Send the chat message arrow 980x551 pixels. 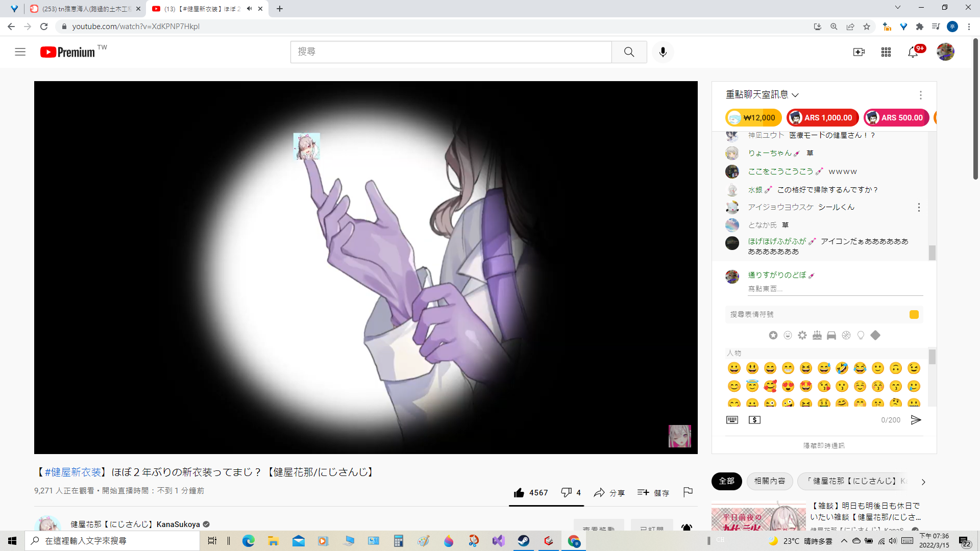coord(916,420)
